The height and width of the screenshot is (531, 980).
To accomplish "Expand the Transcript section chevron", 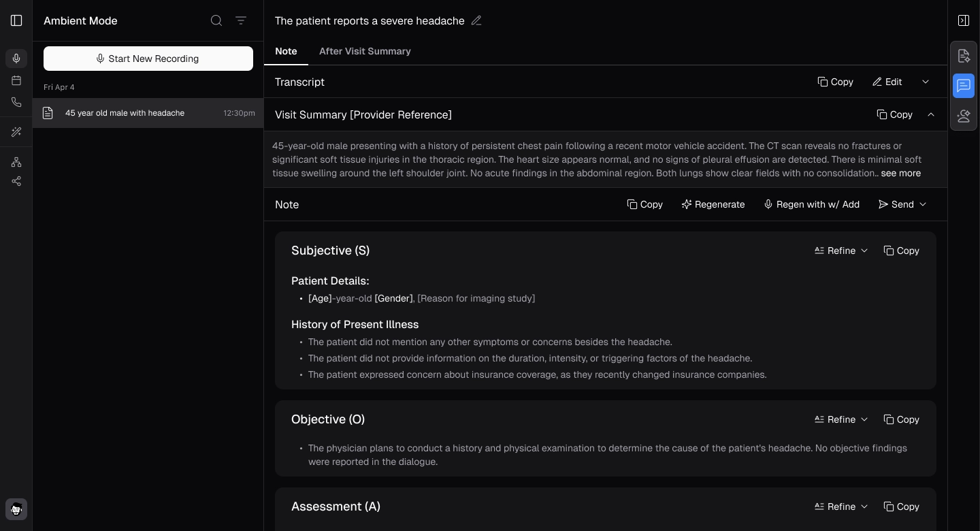I will 926,82.
